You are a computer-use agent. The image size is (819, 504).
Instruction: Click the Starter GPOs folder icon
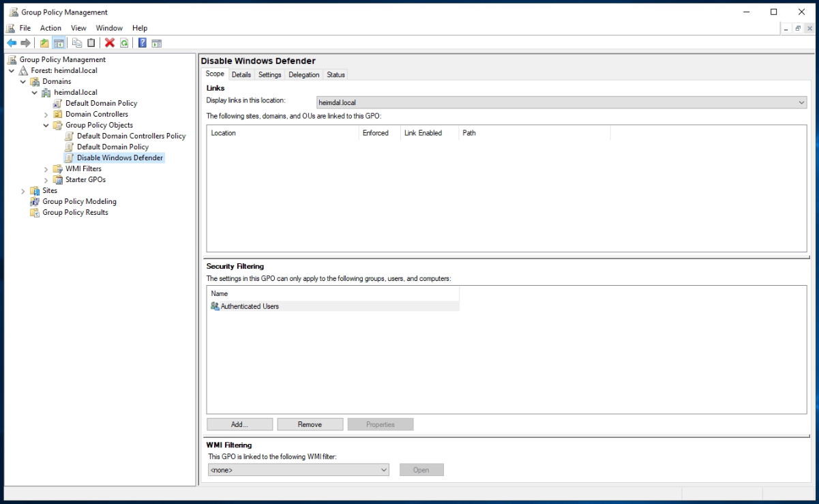point(58,179)
